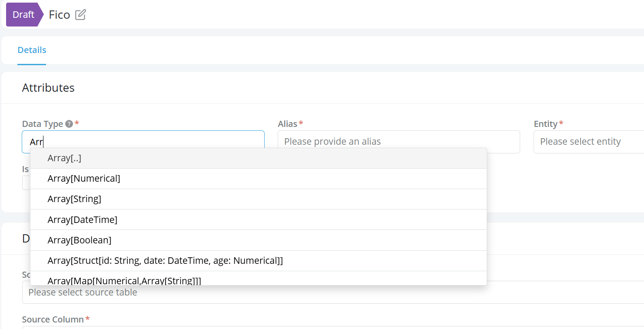Click the Entity field label
Viewport: 644px width, 329px height.
545,124
